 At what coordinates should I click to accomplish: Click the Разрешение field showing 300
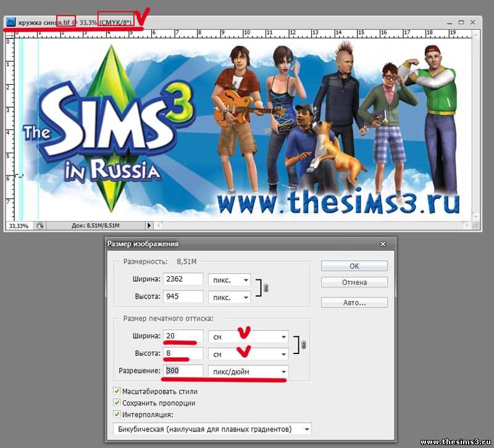[183, 371]
